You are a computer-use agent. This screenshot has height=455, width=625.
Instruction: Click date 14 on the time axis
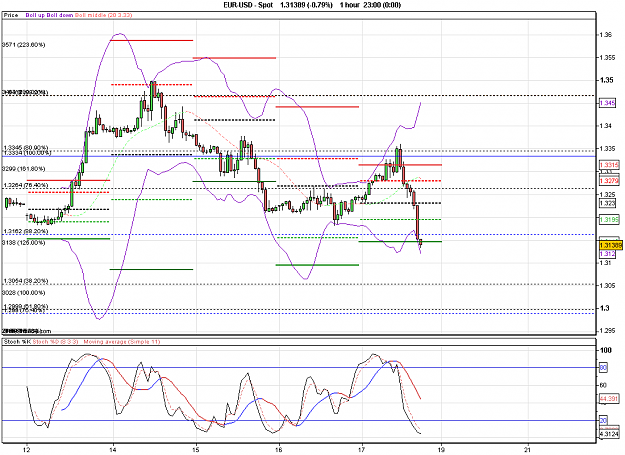(113, 450)
